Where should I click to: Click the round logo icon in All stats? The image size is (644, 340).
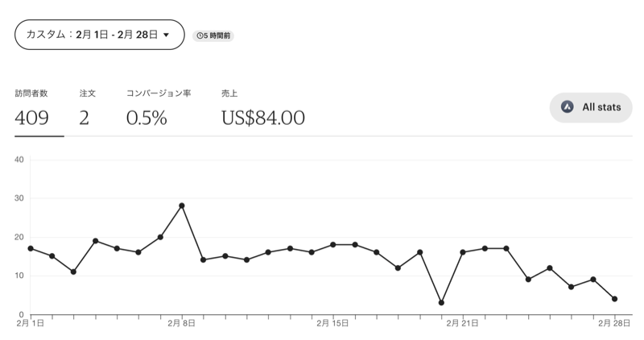pyautogui.click(x=567, y=106)
